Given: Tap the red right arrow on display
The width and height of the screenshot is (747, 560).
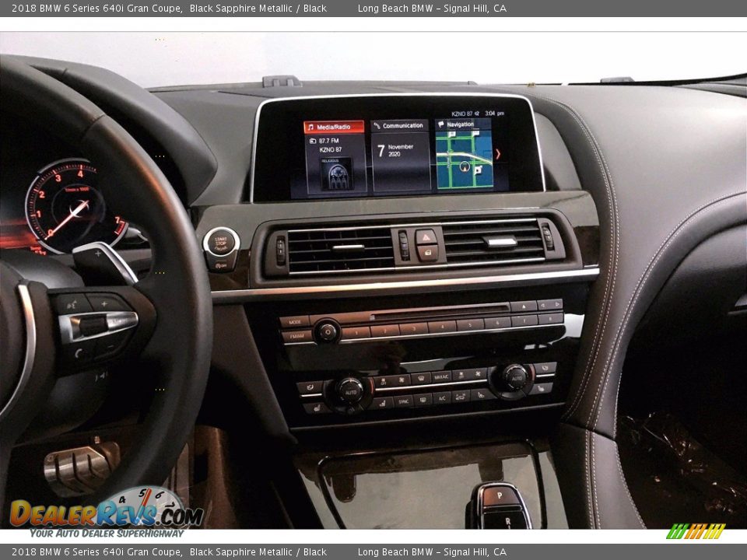Looking at the screenshot, I should pyautogui.click(x=498, y=154).
